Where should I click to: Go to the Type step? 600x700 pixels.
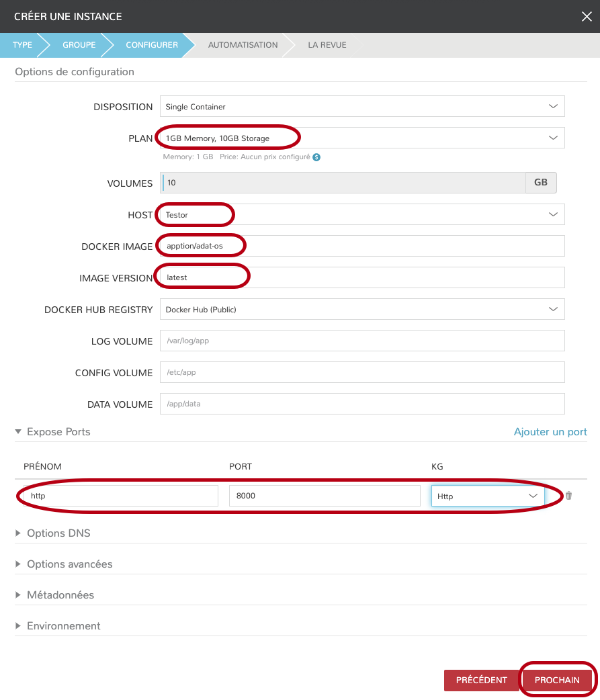(x=22, y=45)
